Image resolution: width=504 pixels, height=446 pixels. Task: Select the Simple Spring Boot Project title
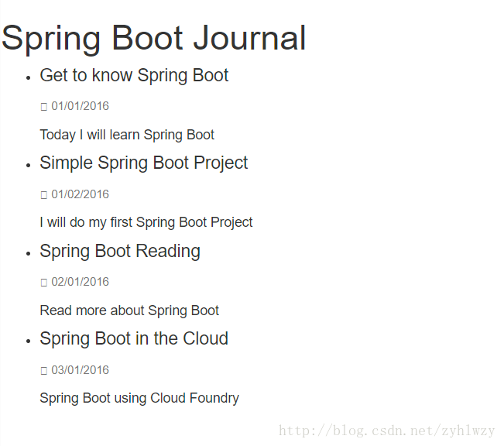[x=144, y=163]
